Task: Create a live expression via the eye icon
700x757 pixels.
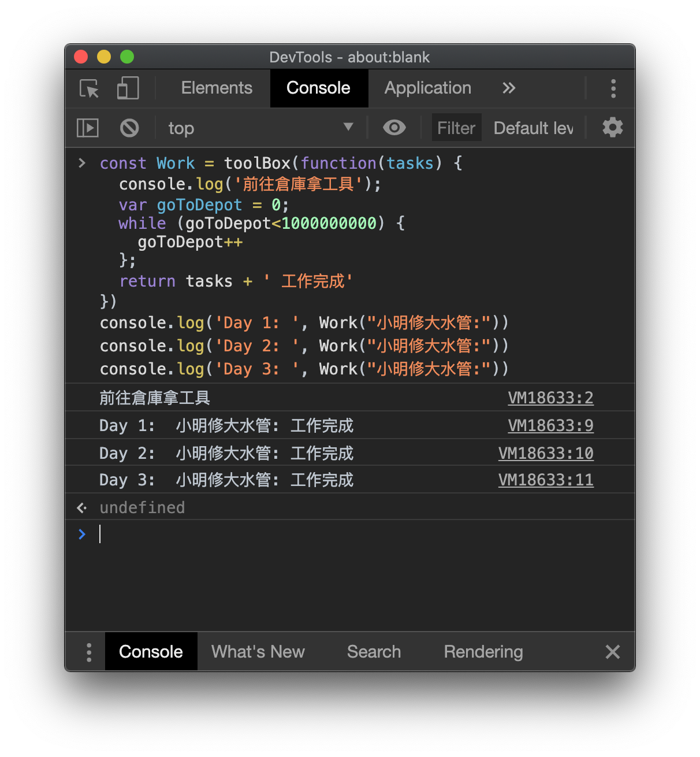Action: tap(394, 128)
